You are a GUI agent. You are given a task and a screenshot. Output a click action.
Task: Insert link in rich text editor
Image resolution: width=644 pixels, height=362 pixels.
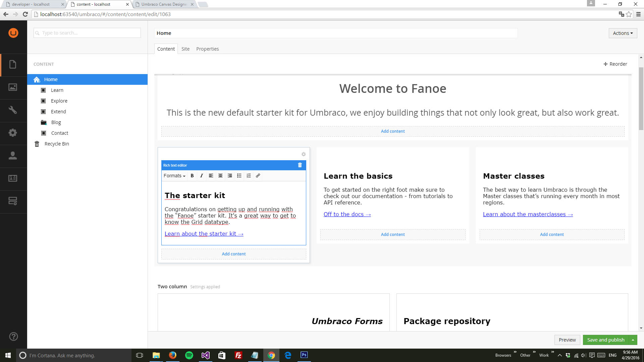tap(258, 176)
